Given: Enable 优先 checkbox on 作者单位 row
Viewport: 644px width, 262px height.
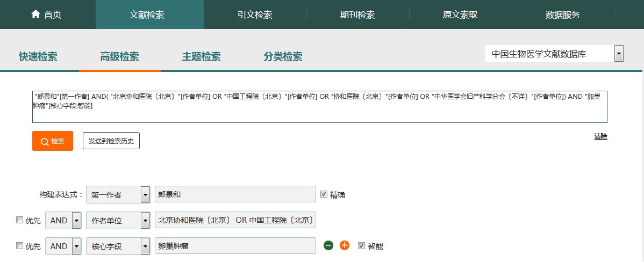Looking at the screenshot, I should (x=20, y=220).
